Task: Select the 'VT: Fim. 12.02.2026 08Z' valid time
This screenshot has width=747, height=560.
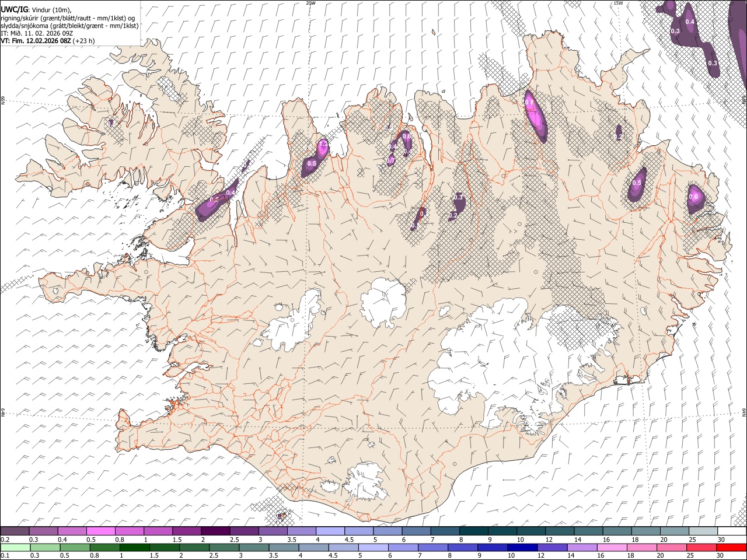Action: point(36,41)
